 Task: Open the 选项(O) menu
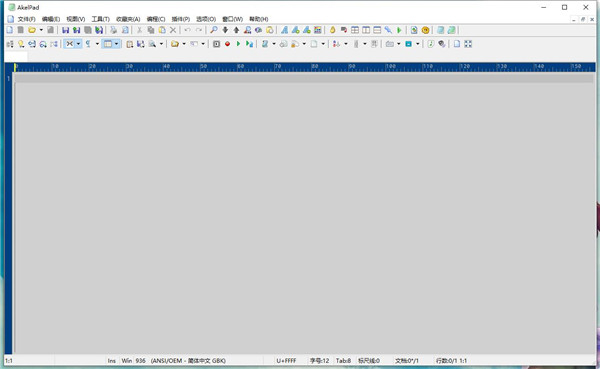[x=206, y=19]
